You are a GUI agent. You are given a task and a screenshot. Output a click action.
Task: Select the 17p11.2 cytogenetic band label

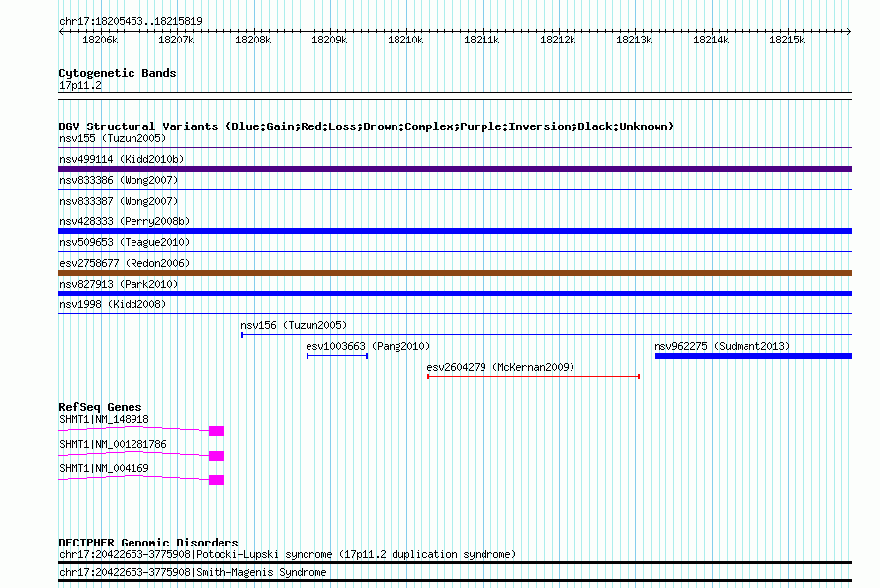(80, 85)
